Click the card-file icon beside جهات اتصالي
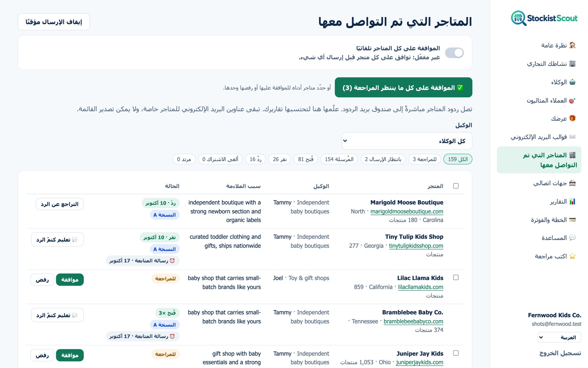588x368 pixels. (x=572, y=183)
